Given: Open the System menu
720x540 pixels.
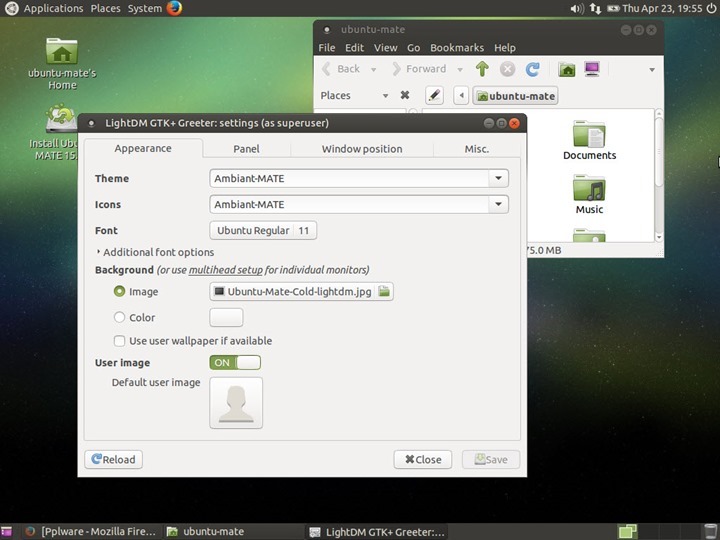Looking at the screenshot, I should [145, 8].
